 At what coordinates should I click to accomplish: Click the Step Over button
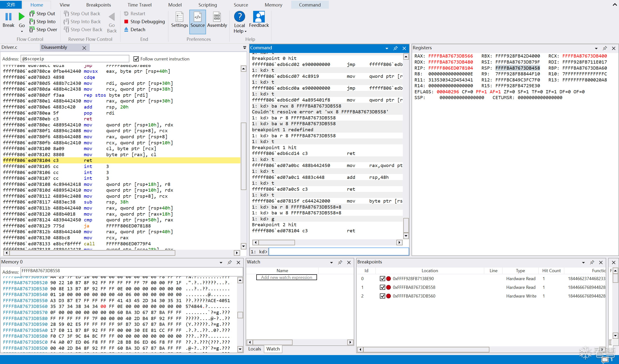pos(43,29)
